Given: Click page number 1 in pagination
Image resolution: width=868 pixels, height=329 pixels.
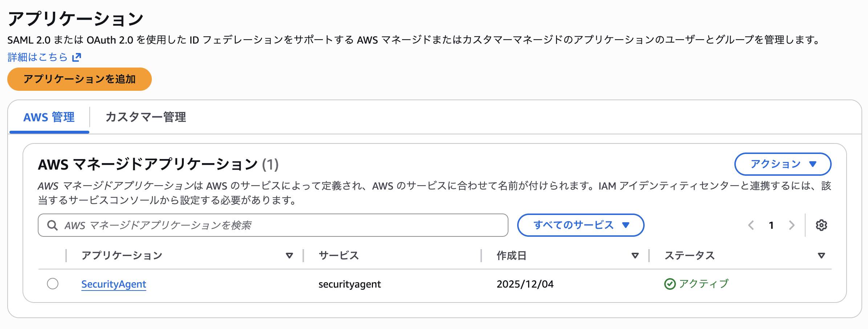Looking at the screenshot, I should (771, 225).
